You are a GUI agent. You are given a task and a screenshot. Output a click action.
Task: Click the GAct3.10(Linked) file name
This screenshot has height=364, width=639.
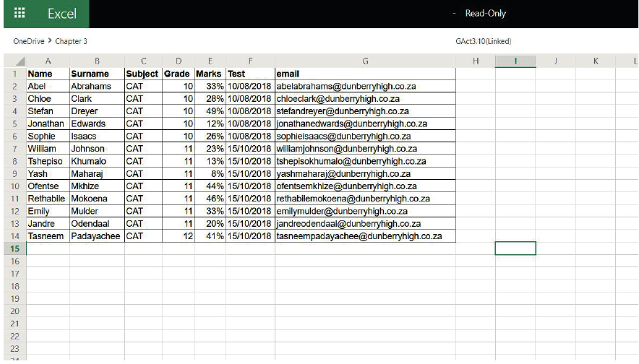click(x=484, y=41)
